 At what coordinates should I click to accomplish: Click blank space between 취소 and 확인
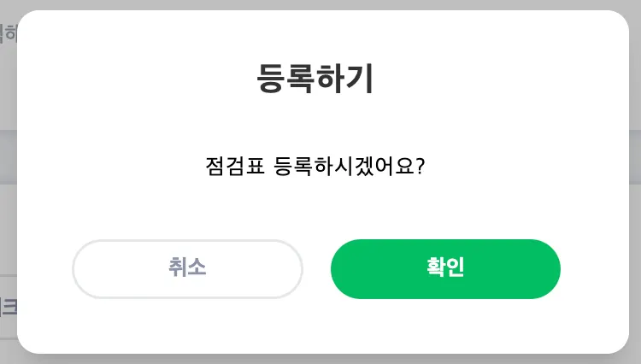(317, 269)
